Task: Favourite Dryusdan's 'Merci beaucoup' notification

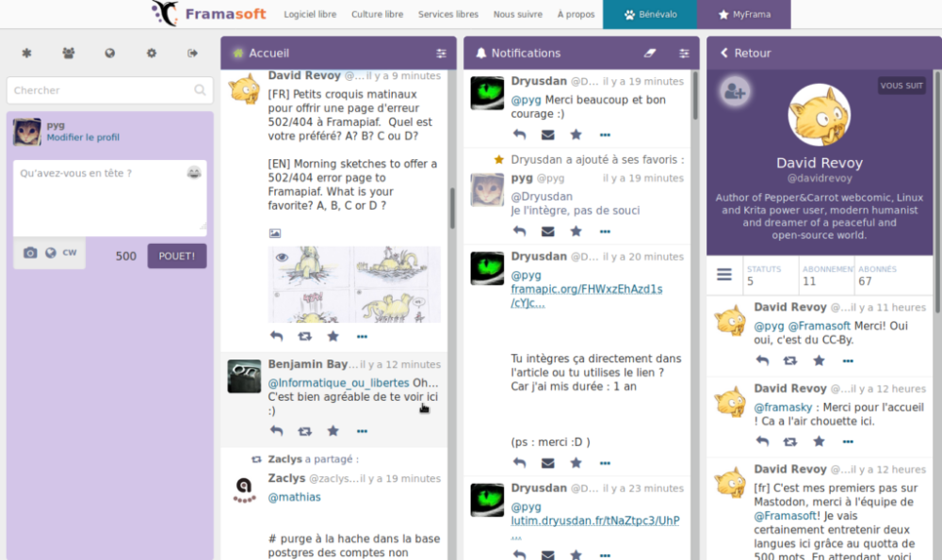Action: [577, 135]
